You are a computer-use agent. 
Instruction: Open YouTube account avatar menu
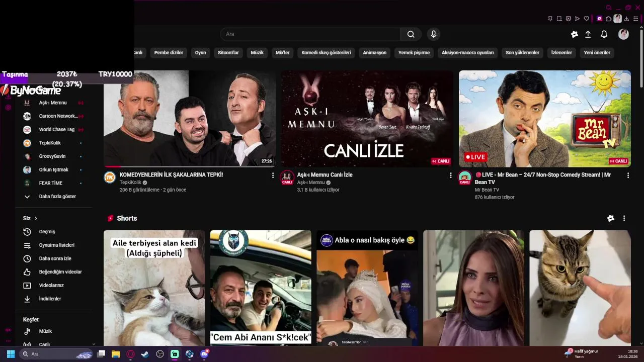click(x=623, y=34)
